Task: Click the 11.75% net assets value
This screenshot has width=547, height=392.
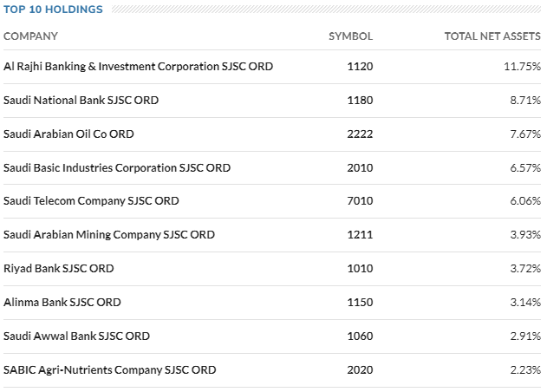Action: [x=522, y=66]
